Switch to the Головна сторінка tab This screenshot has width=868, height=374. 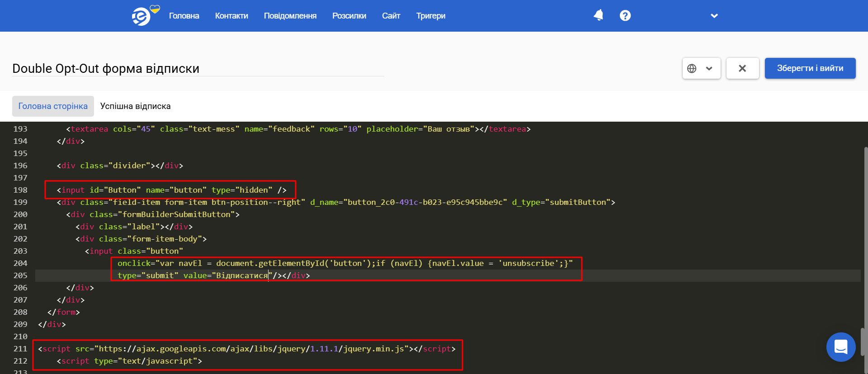coord(53,106)
